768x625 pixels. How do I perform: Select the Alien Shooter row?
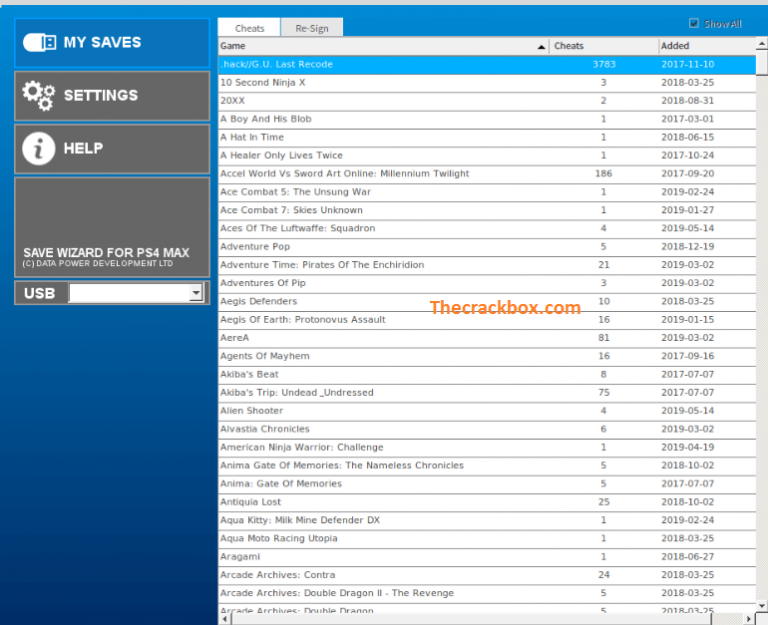coord(487,410)
